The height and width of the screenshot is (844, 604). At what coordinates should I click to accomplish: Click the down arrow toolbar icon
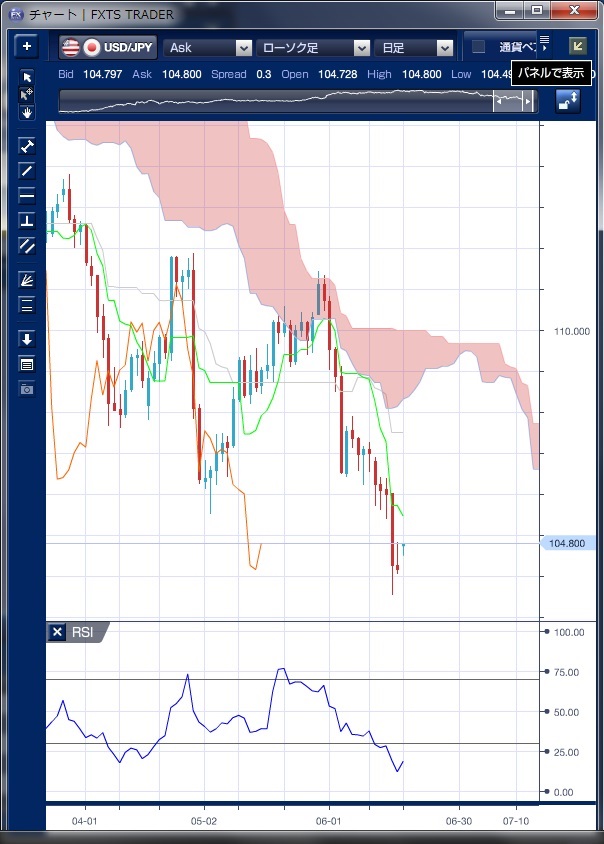[x=27, y=339]
